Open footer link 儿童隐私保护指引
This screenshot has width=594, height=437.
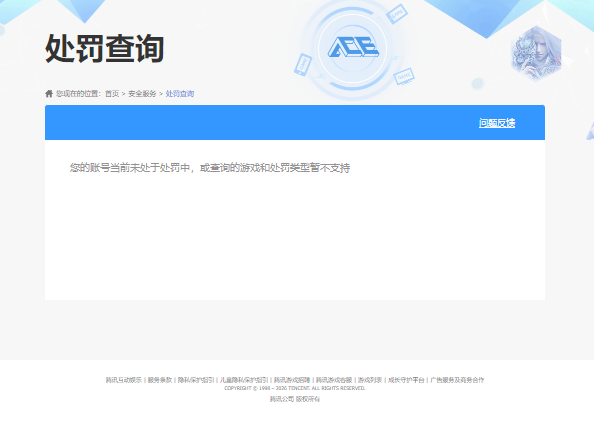coord(244,380)
